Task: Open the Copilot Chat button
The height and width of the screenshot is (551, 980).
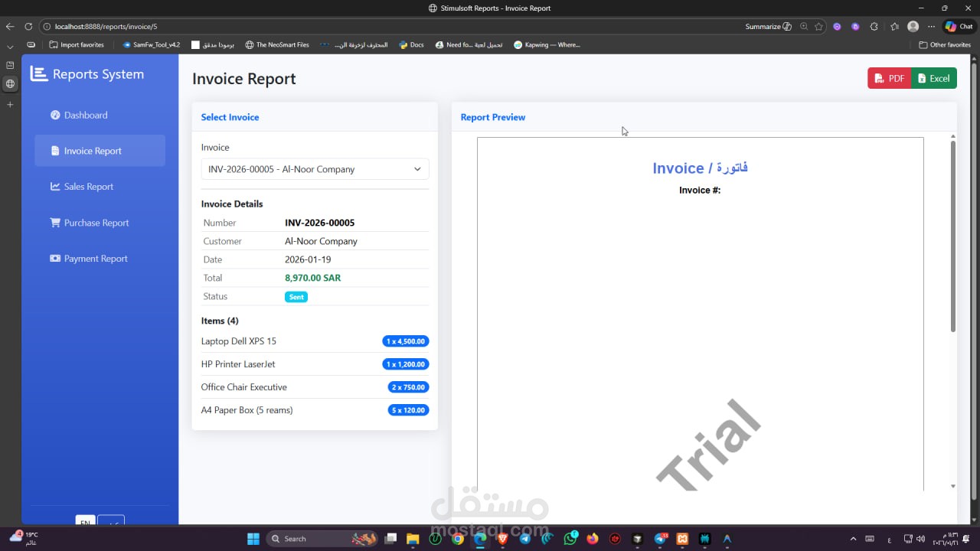Action: click(x=959, y=26)
